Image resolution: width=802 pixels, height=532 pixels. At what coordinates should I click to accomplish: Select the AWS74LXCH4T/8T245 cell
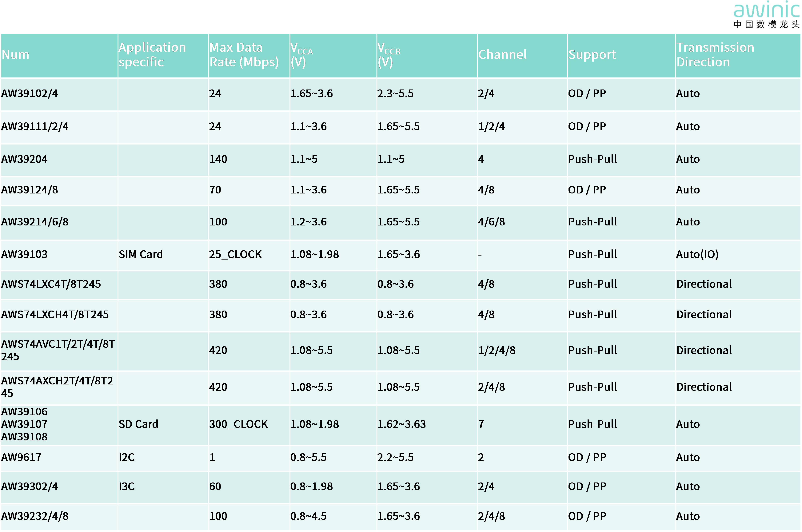[55, 315]
